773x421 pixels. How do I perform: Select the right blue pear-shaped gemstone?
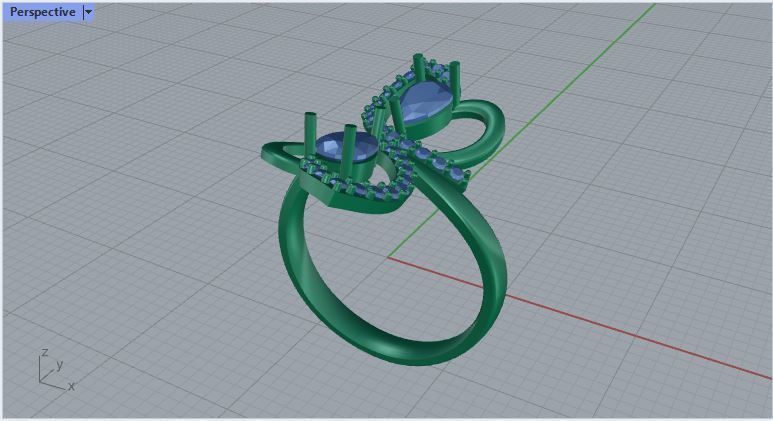[x=427, y=101]
